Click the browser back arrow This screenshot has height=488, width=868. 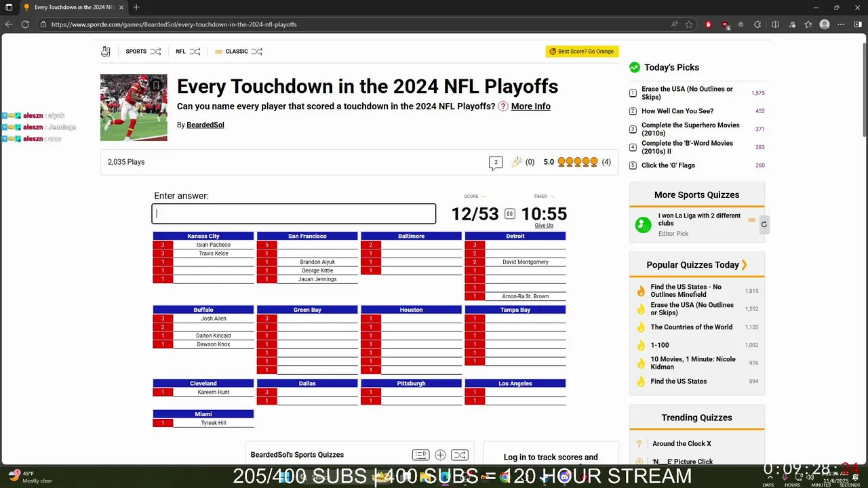[x=9, y=24]
